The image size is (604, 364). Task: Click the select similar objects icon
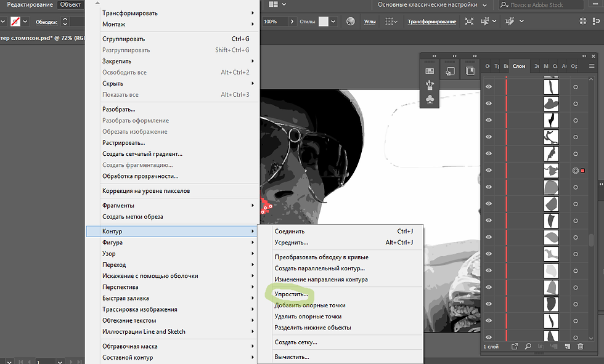(485, 22)
